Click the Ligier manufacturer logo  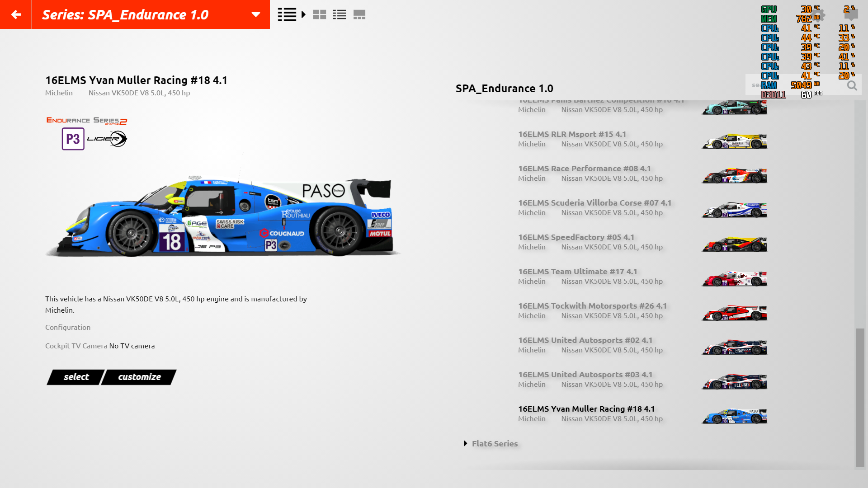[108, 139]
